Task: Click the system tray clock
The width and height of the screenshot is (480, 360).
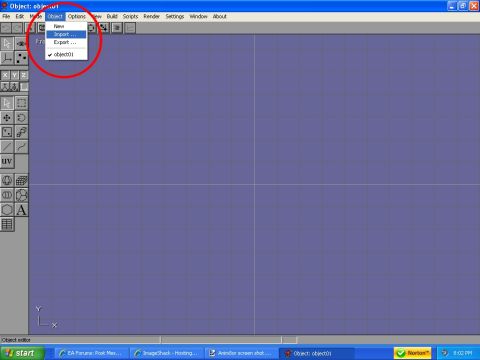Action: pyautogui.click(x=463, y=353)
